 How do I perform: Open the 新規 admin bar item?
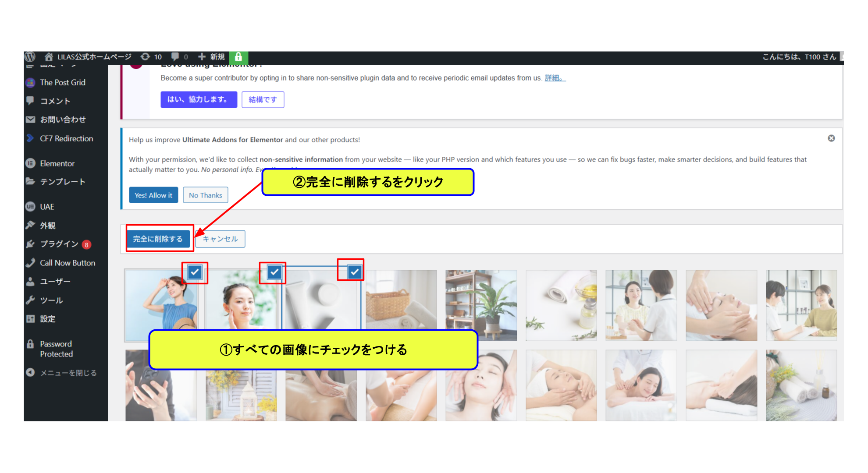pyautogui.click(x=211, y=56)
